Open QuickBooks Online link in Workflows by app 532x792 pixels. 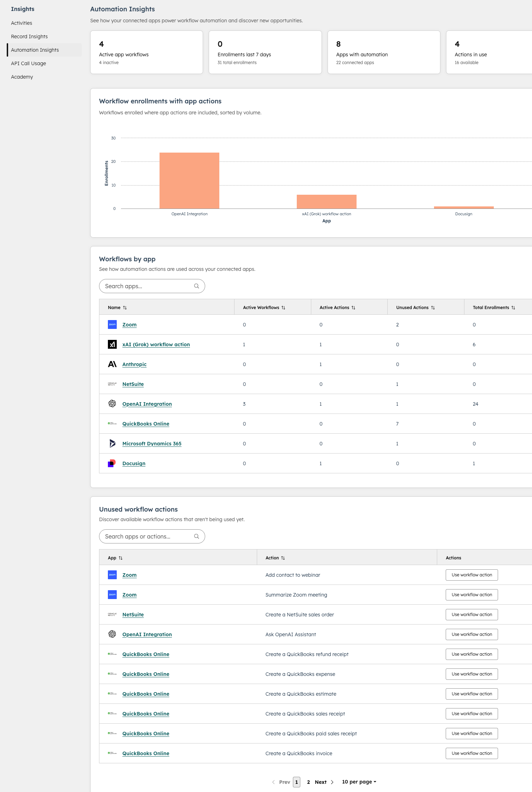click(x=146, y=424)
